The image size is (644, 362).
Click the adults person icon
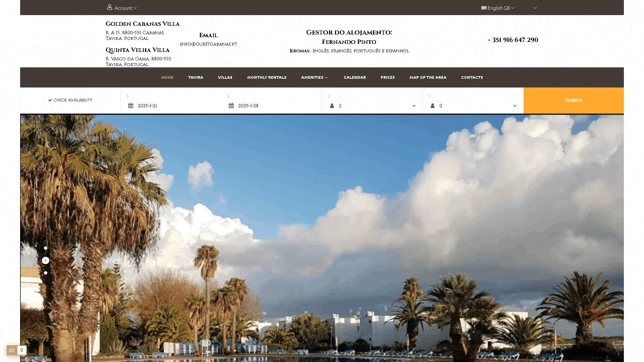click(x=332, y=106)
